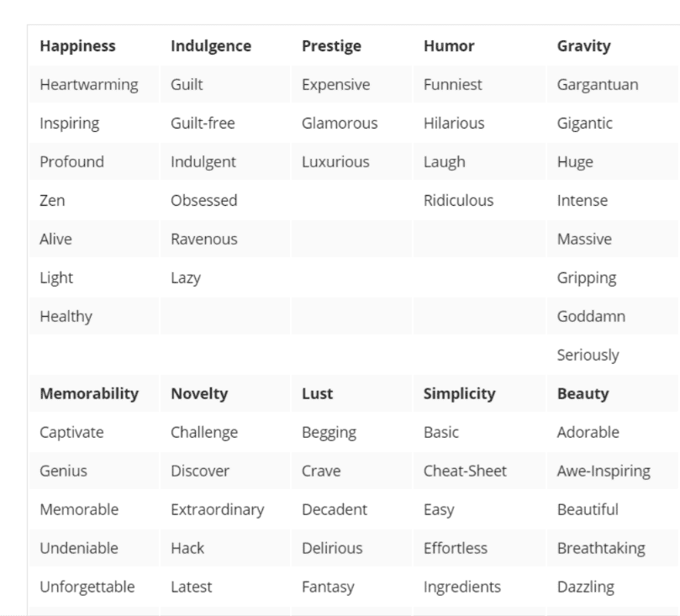The image size is (680, 616).
Task: Select the Novelty heading
Action: [199, 393]
